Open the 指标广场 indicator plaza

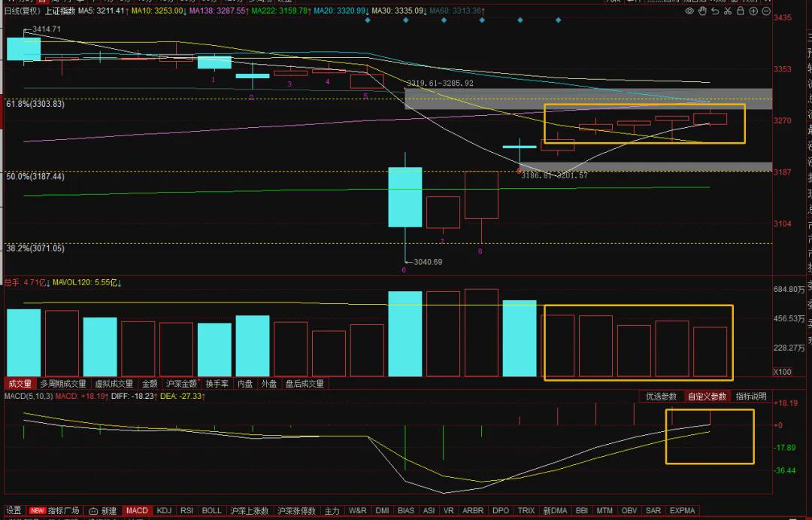point(55,511)
